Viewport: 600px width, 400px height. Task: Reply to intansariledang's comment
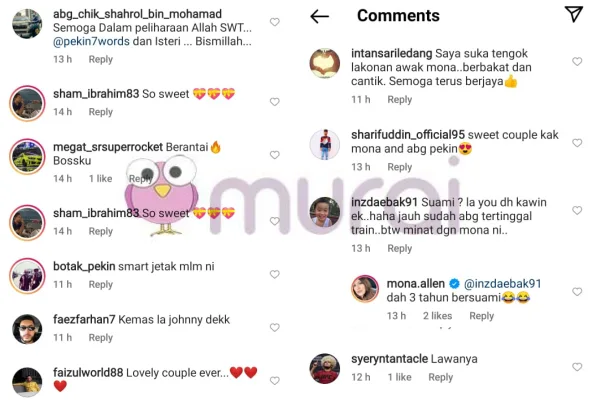point(399,100)
